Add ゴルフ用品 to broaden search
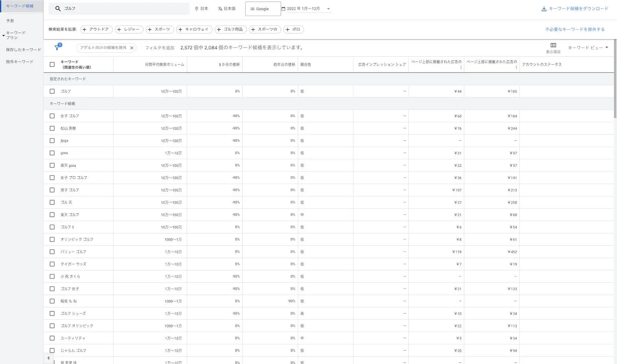The width and height of the screenshot is (617, 364). pos(231,29)
